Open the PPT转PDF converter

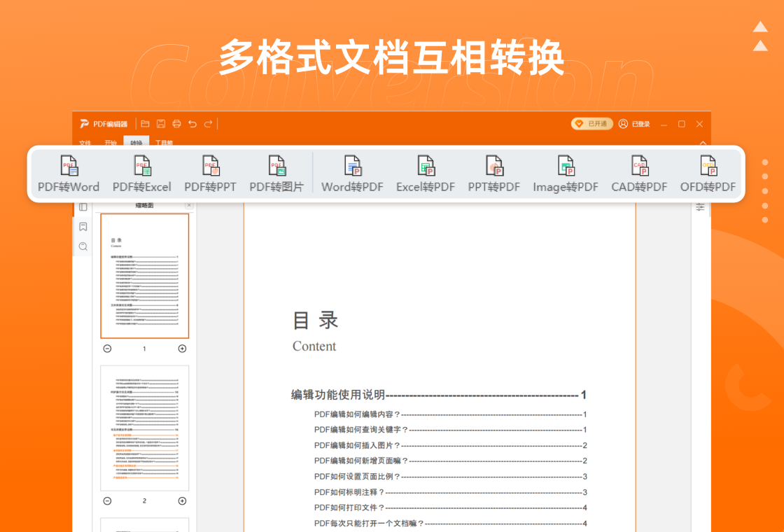point(494,174)
